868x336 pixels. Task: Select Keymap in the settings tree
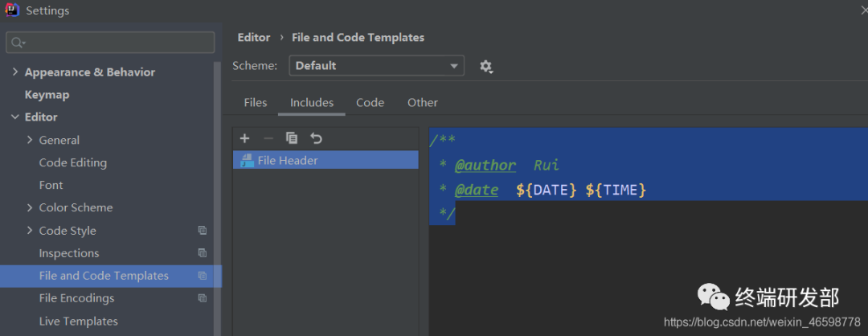pyautogui.click(x=47, y=95)
